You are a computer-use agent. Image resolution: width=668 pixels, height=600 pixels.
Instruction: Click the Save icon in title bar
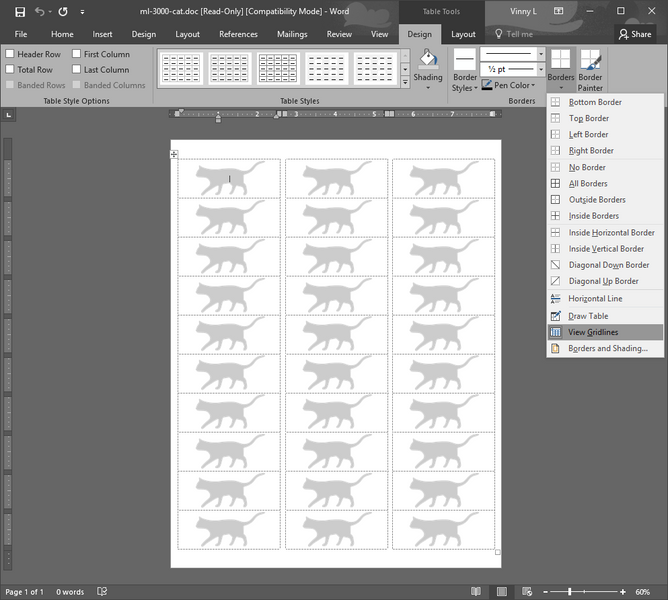click(20, 12)
